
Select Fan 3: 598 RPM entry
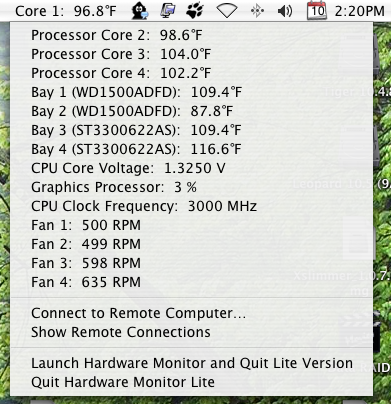(x=191, y=263)
